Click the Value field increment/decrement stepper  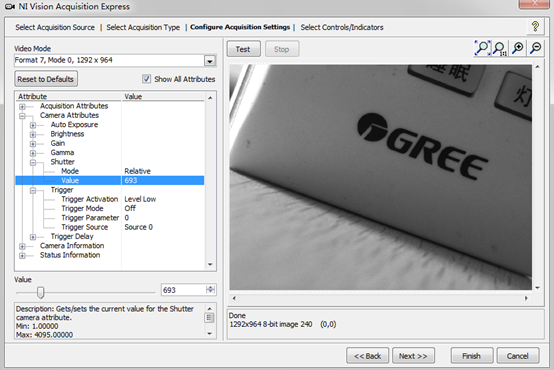click(211, 289)
